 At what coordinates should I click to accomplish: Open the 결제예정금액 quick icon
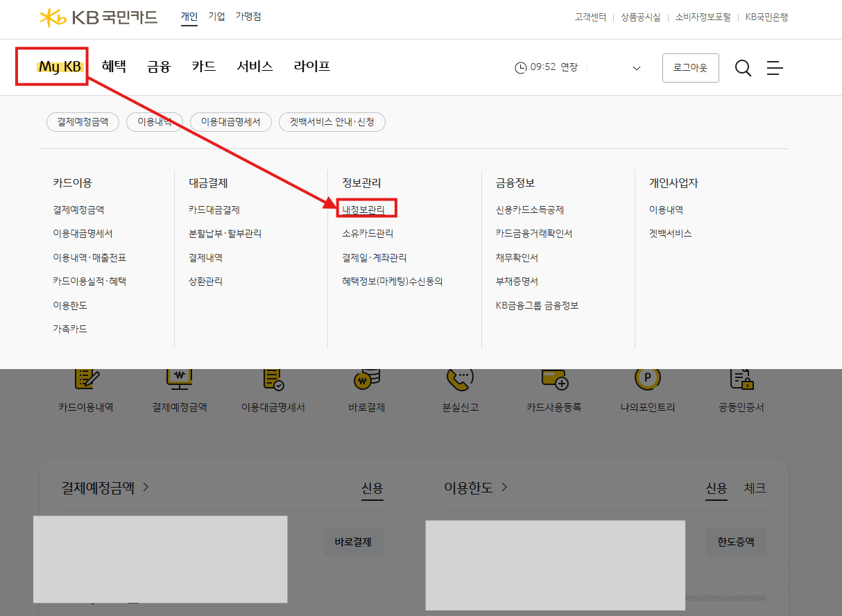tap(180, 378)
